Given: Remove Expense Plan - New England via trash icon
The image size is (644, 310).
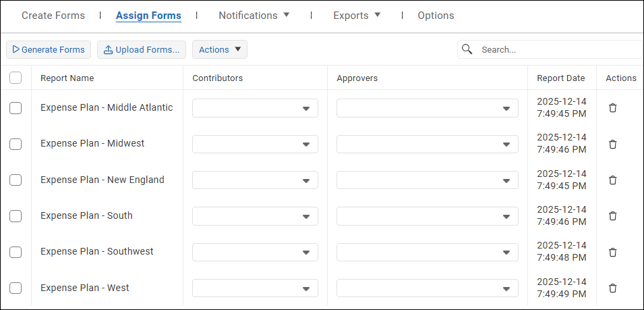Looking at the screenshot, I should coord(612,180).
